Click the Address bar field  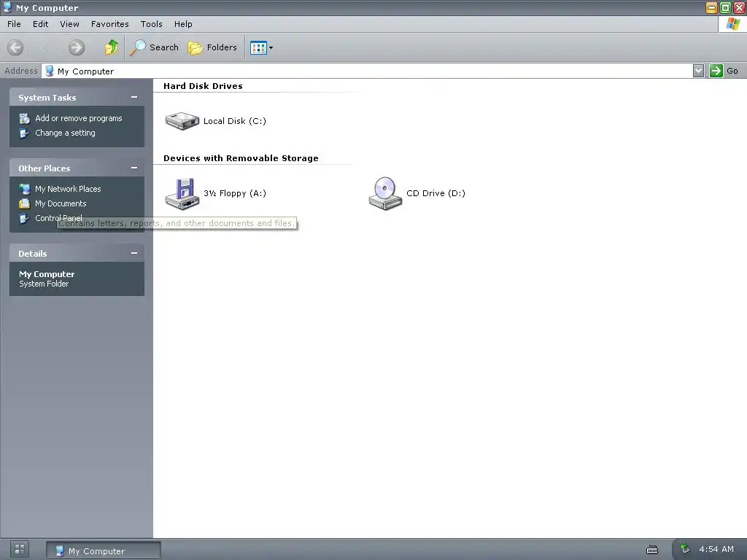click(x=367, y=71)
